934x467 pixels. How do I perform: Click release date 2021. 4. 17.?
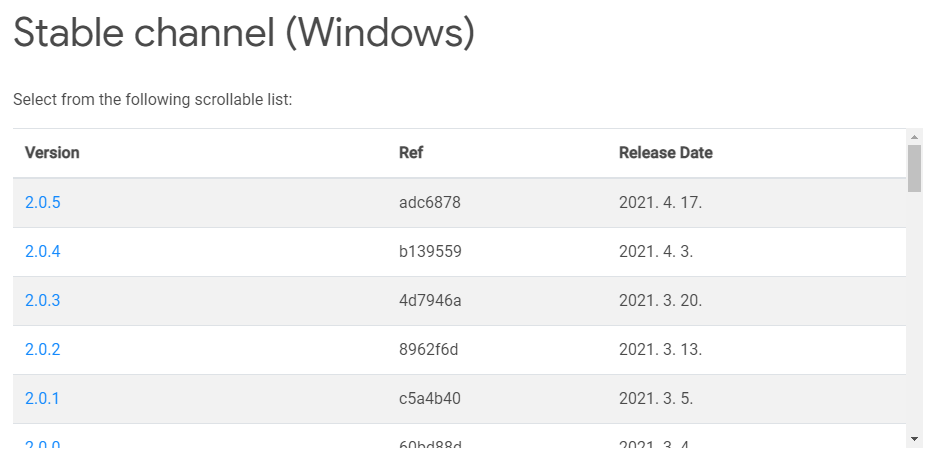click(661, 203)
